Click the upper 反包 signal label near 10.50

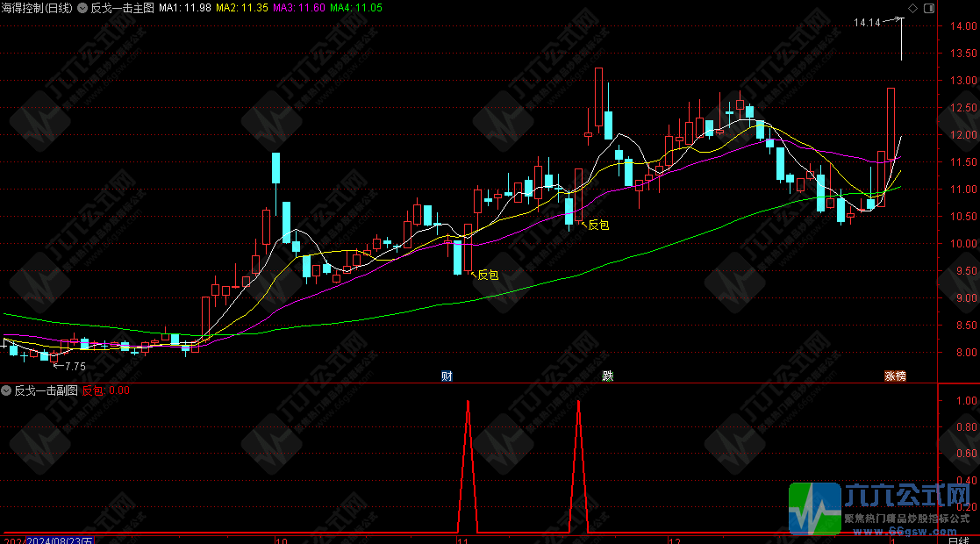pos(598,225)
